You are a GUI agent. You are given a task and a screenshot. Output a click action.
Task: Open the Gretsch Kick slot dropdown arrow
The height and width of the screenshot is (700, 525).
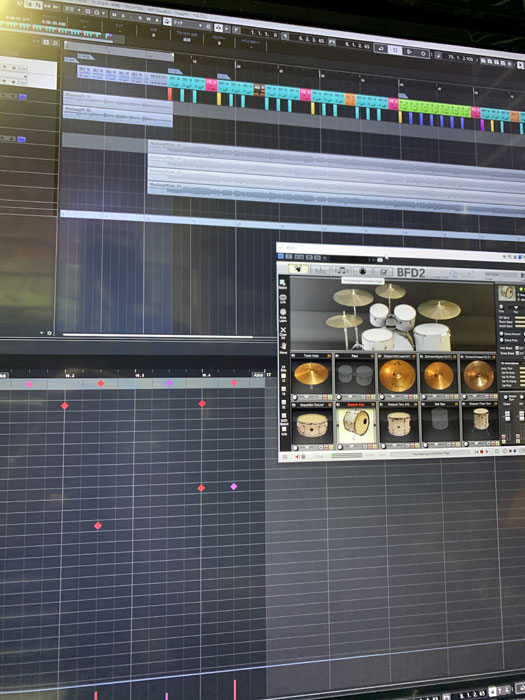[x=352, y=446]
